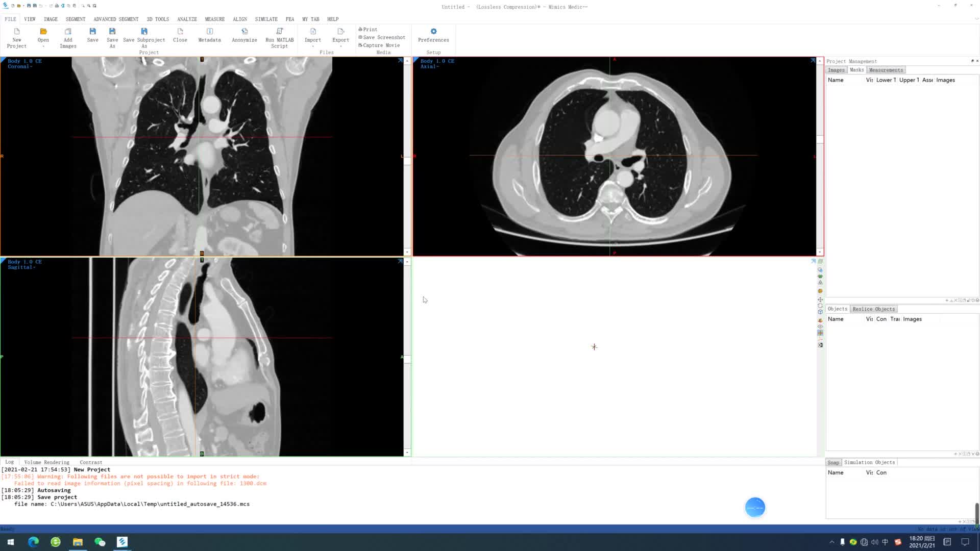Open WeChat from the taskbar
The image size is (980, 551).
(x=100, y=542)
